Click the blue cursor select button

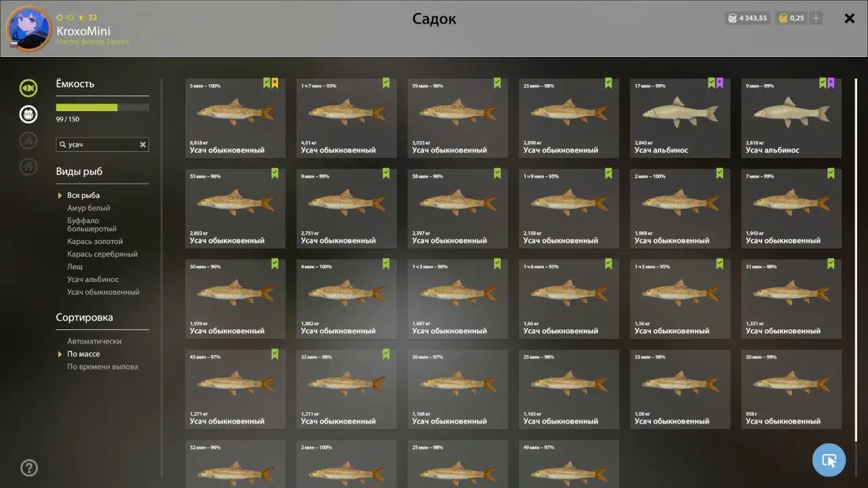tap(829, 461)
